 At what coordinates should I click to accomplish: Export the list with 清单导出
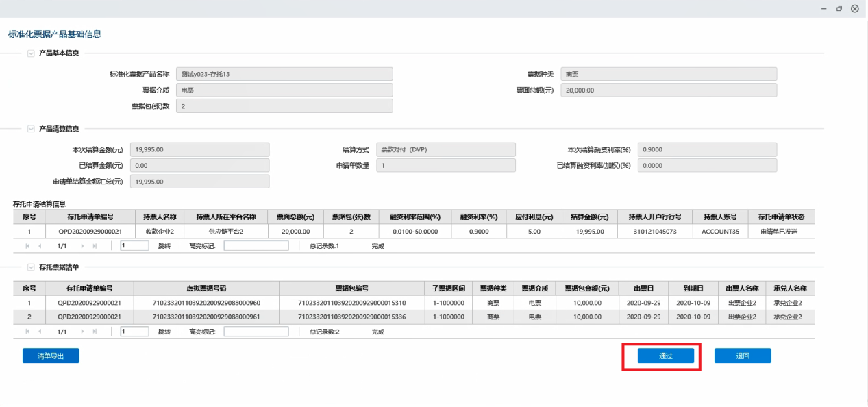[x=51, y=356]
